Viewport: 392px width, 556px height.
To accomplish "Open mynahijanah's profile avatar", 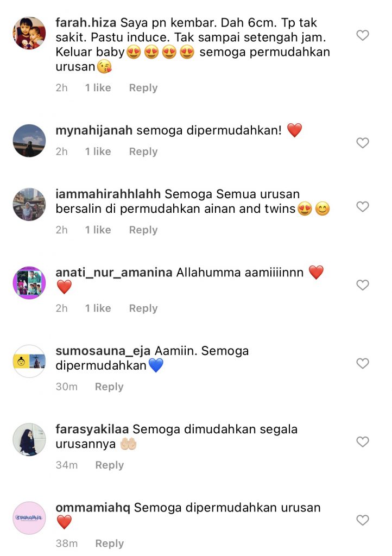I will pos(29,141).
